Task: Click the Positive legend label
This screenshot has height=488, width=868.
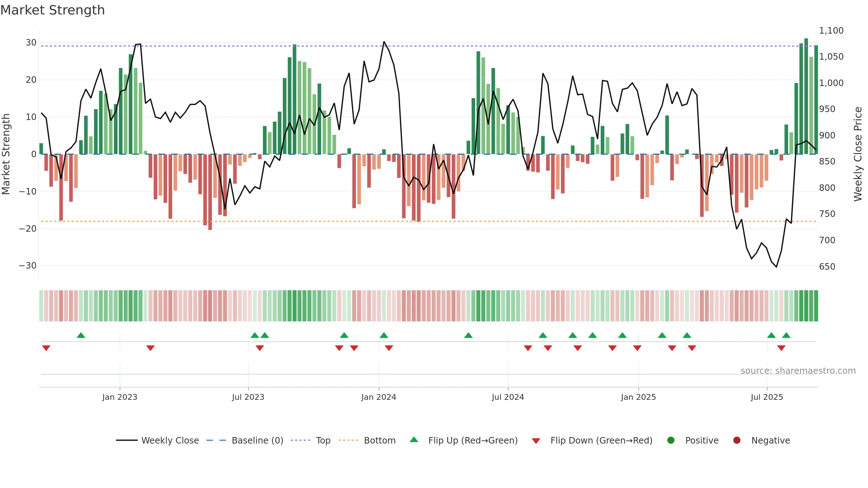Action: click(x=702, y=440)
